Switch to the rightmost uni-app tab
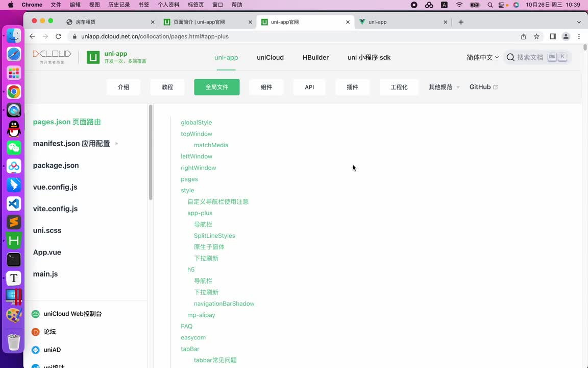The image size is (588, 368). [403, 22]
